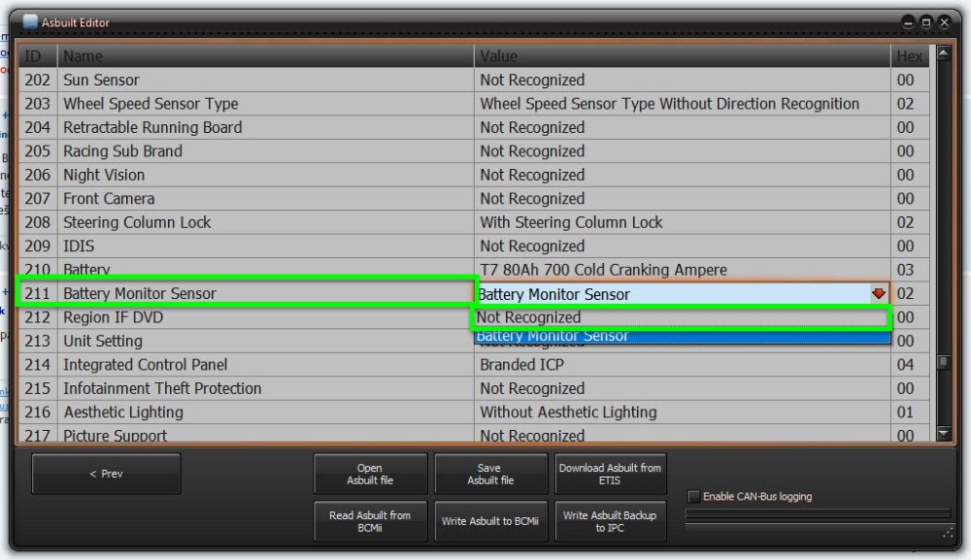The height and width of the screenshot is (560, 971).
Task: Sort by the Name column header
Action: point(265,56)
